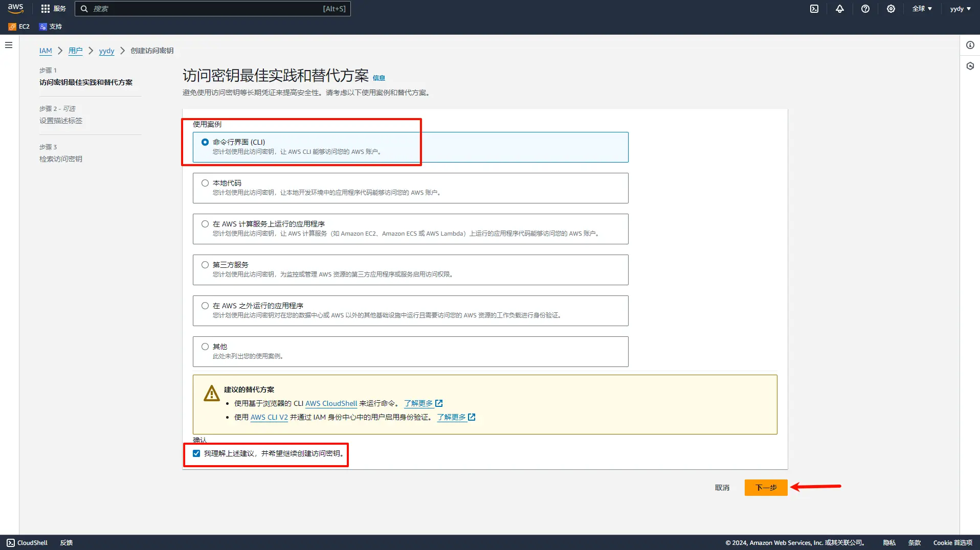This screenshot has height=550, width=980.
Task: Open the AWS home logo
Action: tap(15, 9)
